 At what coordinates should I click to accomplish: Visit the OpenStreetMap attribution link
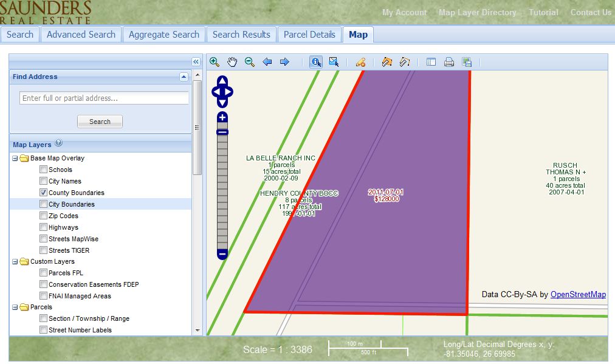577,294
